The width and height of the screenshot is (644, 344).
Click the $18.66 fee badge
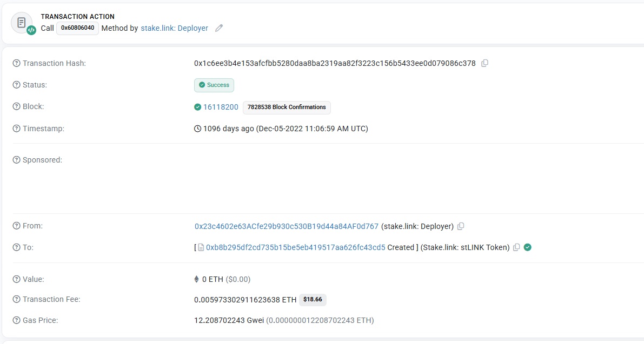313,299
